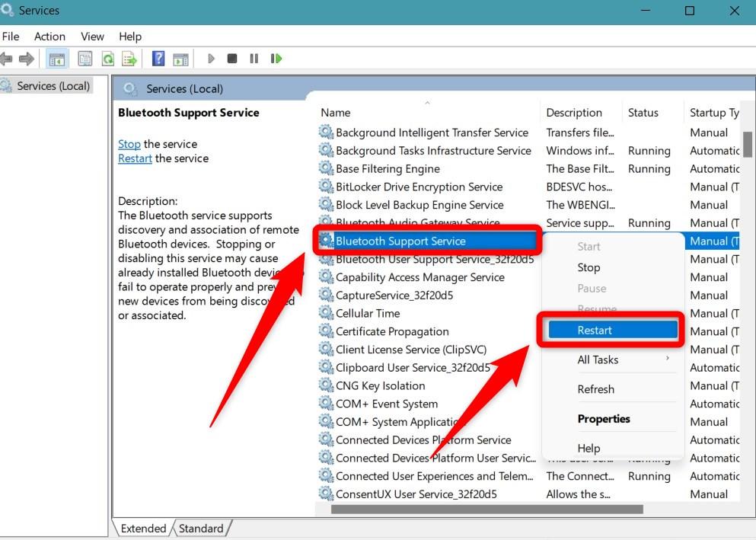Click the Back arrow in the toolbar
Image resolution: width=756 pixels, height=540 pixels.
(x=7, y=59)
